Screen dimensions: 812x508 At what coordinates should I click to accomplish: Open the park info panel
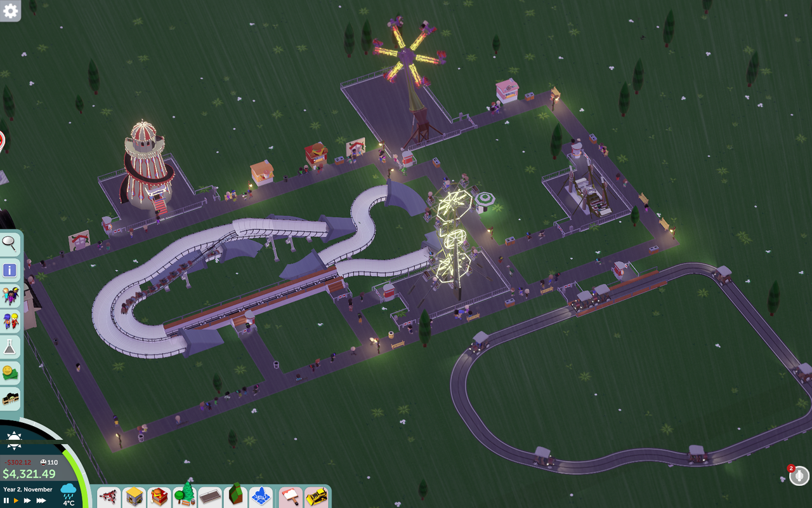coord(10,270)
